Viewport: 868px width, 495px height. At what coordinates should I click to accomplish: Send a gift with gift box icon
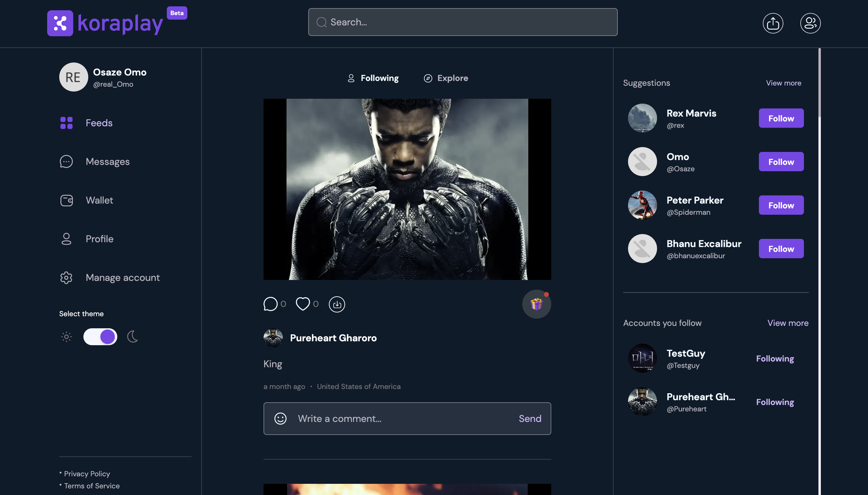point(536,304)
